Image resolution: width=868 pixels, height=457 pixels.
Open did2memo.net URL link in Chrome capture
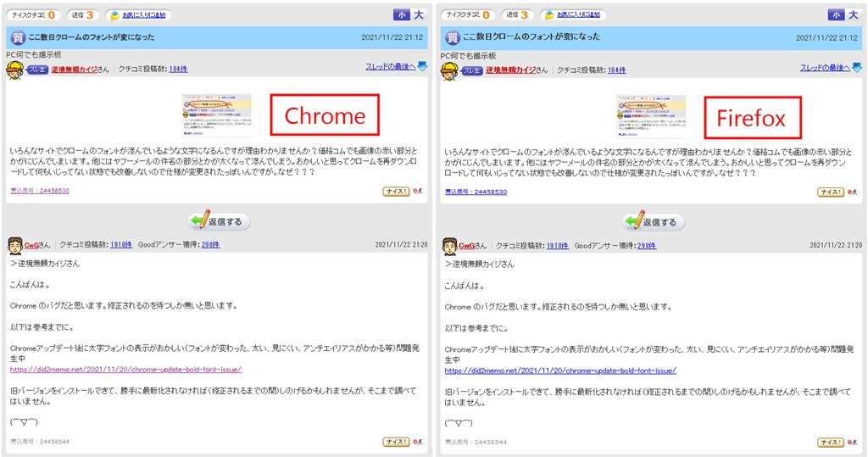(x=125, y=370)
